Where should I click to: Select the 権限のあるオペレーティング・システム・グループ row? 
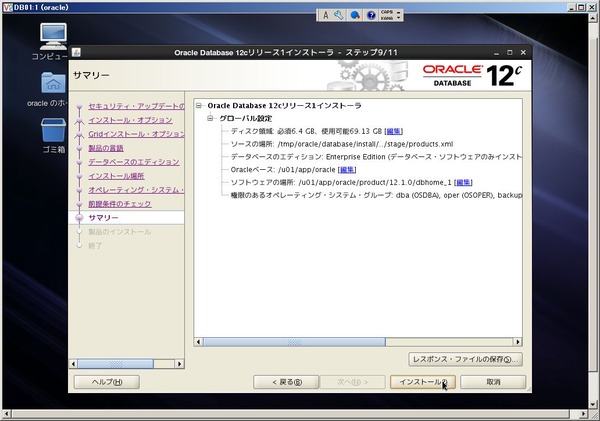(x=376, y=195)
